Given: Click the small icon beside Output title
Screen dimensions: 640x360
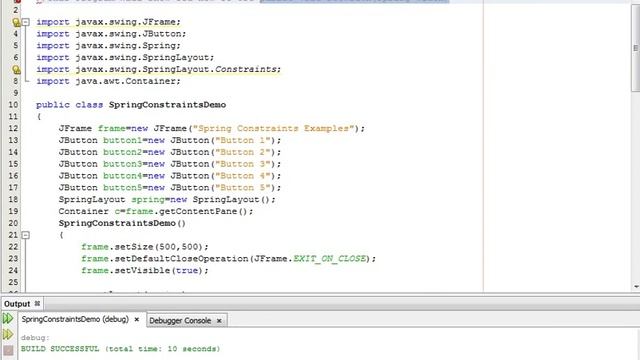Looking at the screenshot, I should tap(37, 303).
